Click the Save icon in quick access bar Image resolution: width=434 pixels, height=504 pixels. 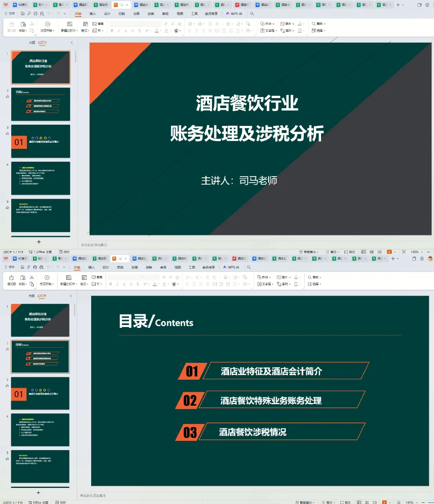click(x=23, y=13)
